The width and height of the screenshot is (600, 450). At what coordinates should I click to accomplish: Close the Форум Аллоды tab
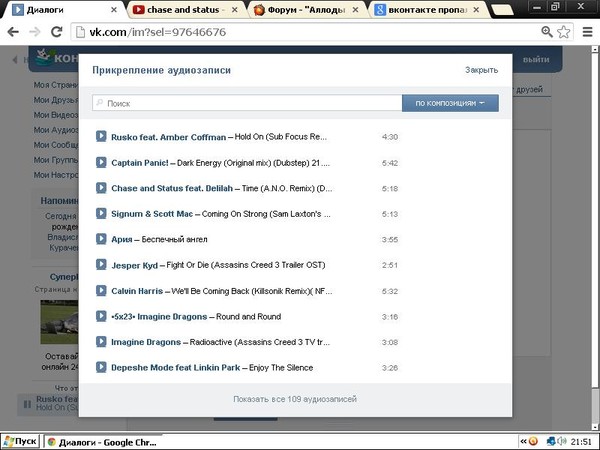(355, 10)
